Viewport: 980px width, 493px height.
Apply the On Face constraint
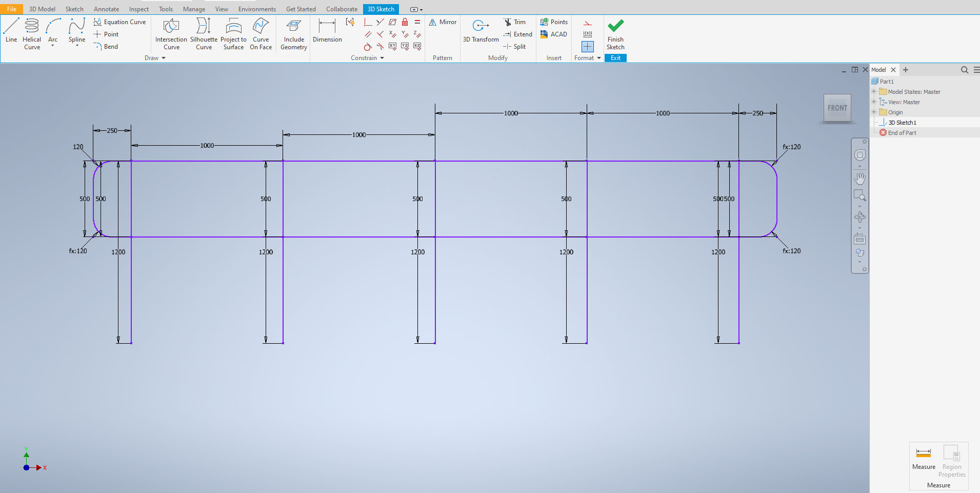(393, 22)
